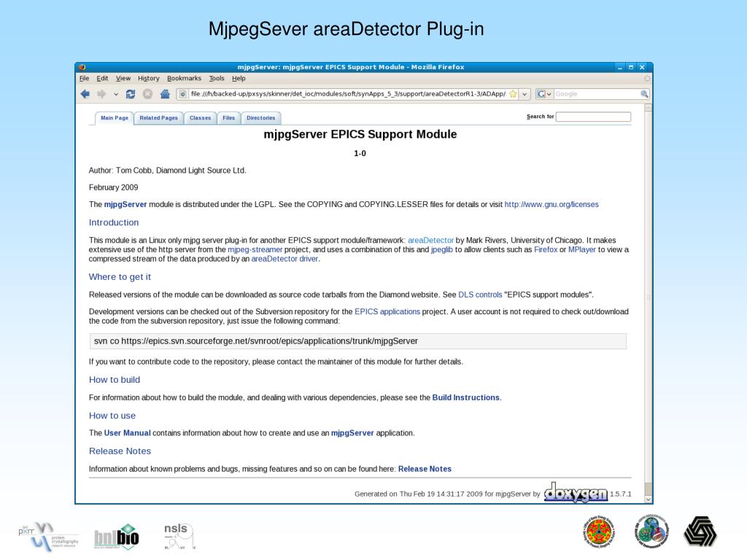Open the search engine selector dropdown
Screen dimensions: 747x560
coord(544,94)
